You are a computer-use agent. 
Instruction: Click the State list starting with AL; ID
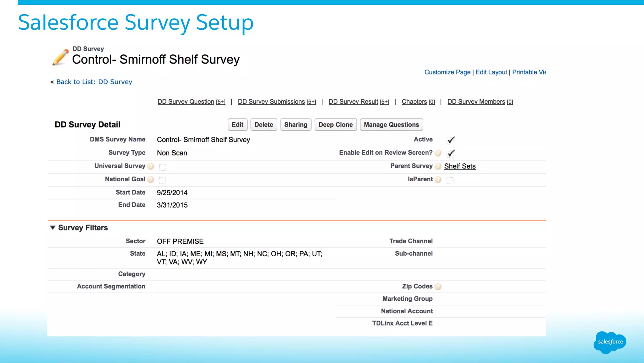click(x=240, y=258)
